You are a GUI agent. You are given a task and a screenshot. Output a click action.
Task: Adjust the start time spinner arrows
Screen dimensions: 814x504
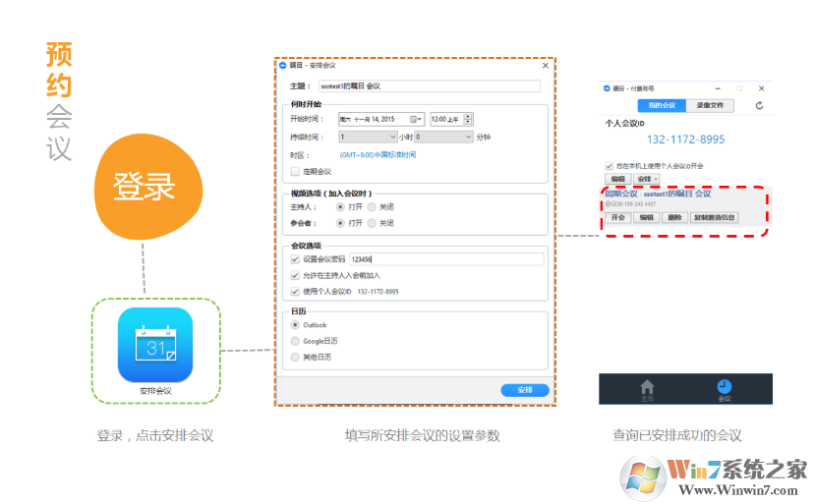tap(468, 120)
